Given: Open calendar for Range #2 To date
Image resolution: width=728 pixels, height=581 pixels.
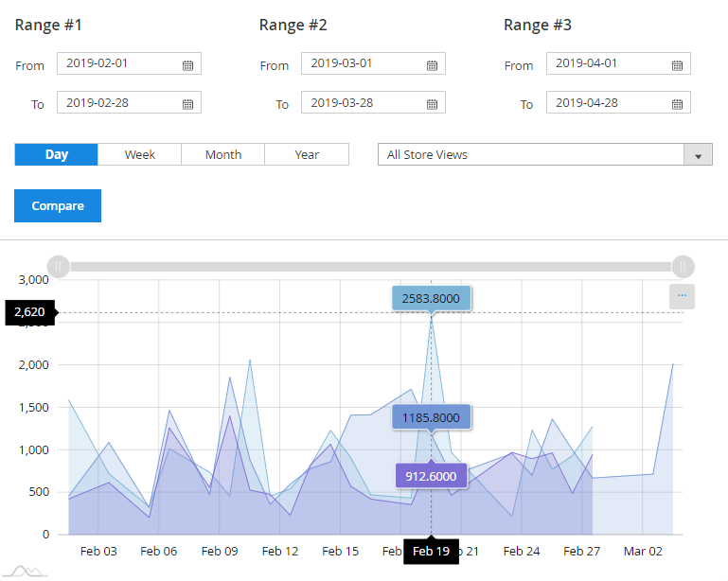Looking at the screenshot, I should tap(432, 103).
